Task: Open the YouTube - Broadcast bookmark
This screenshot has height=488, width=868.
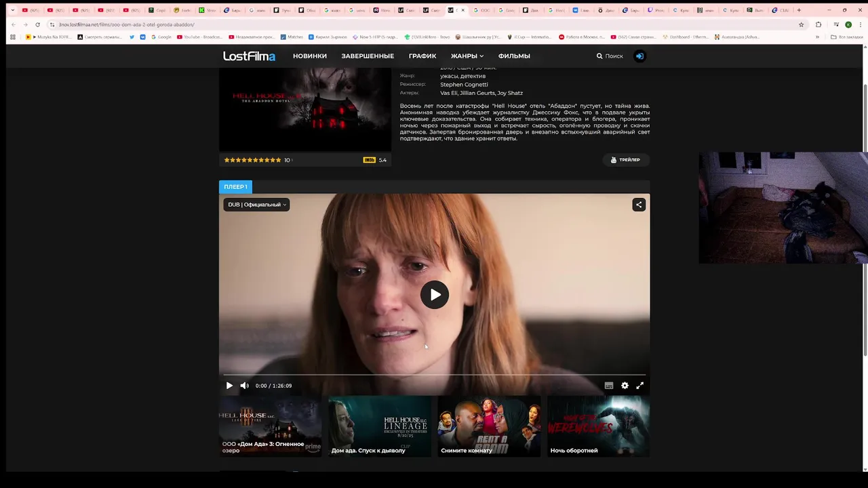Action: click(199, 37)
